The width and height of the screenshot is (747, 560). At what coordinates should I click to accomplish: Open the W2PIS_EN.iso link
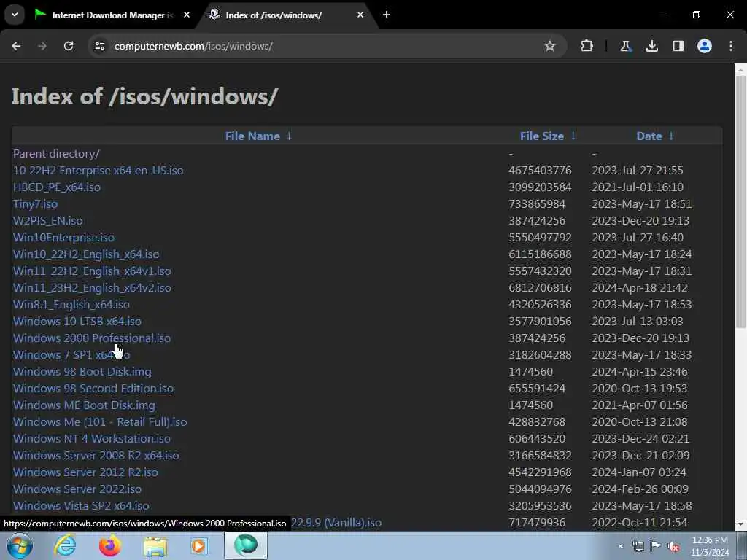tap(47, 220)
